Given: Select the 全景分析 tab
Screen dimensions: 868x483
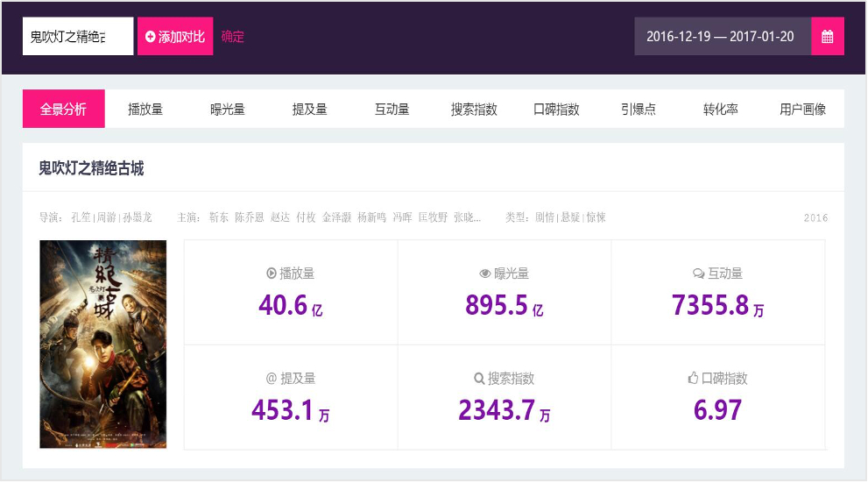Looking at the screenshot, I should pos(63,110).
